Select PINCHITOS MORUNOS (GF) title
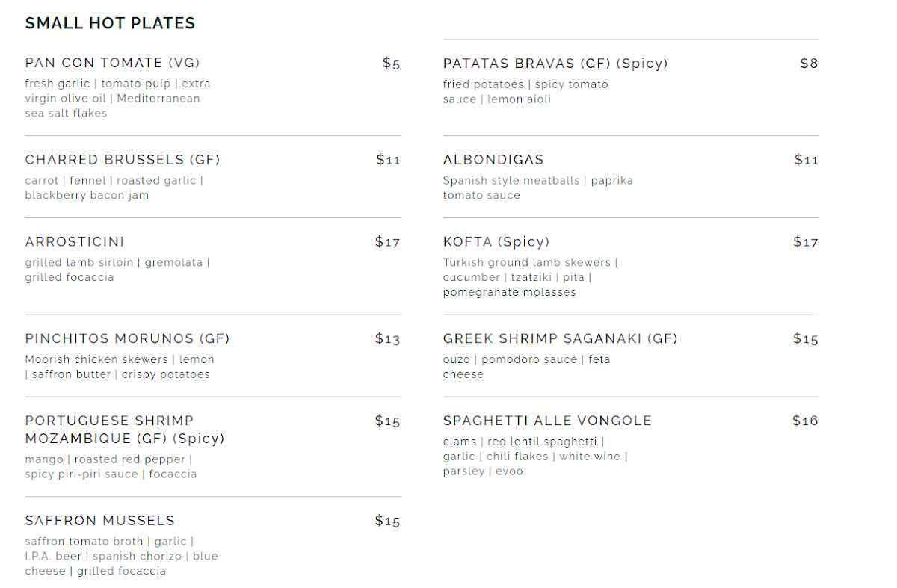This screenshot has height=588, width=897. tap(127, 339)
